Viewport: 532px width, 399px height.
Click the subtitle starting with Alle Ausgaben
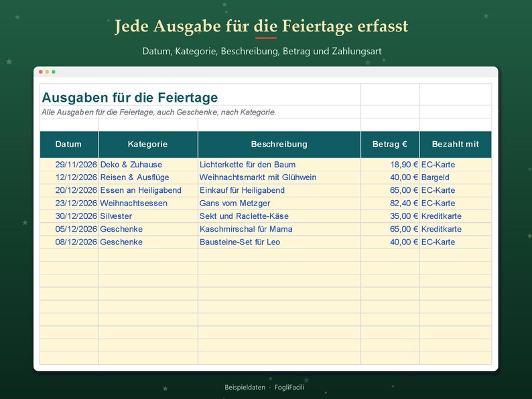(x=159, y=112)
